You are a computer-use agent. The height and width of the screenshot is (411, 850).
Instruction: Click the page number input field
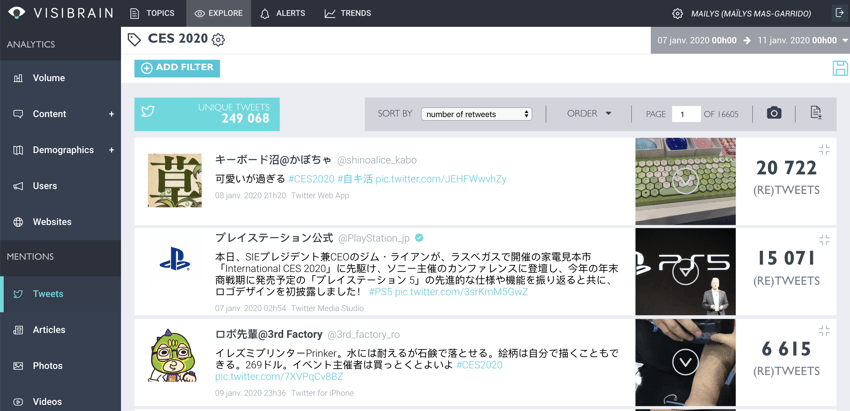[686, 114]
